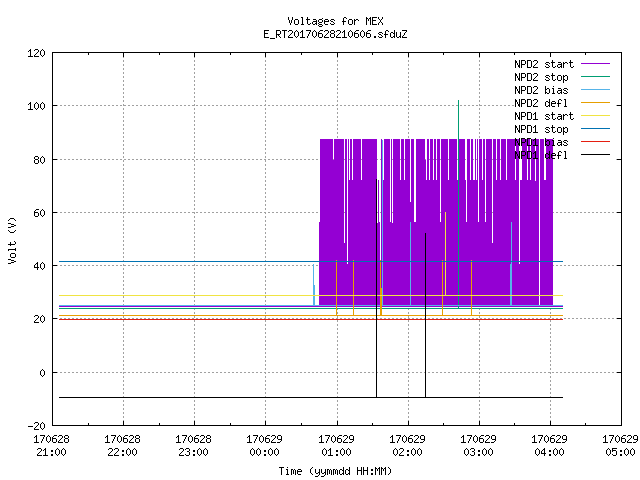Select the filename E_RT20170628210606.sfduZ subtitle

click(x=335, y=34)
